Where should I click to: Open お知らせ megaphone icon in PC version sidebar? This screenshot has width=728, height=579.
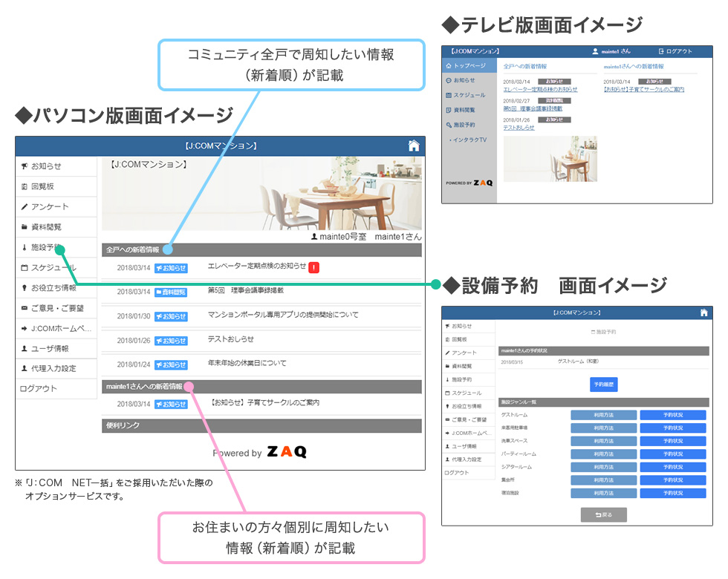25,166
